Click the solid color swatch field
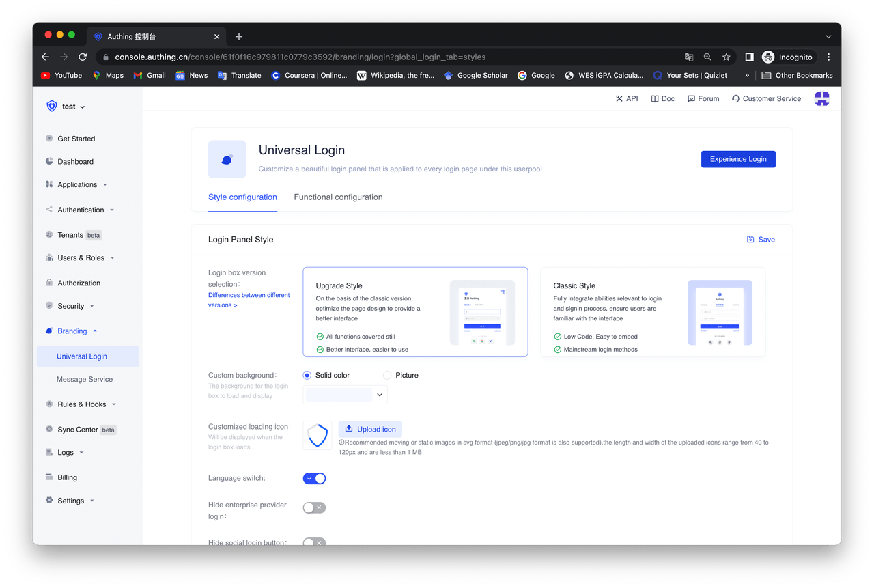Viewport: 874px width, 588px height. coord(339,395)
